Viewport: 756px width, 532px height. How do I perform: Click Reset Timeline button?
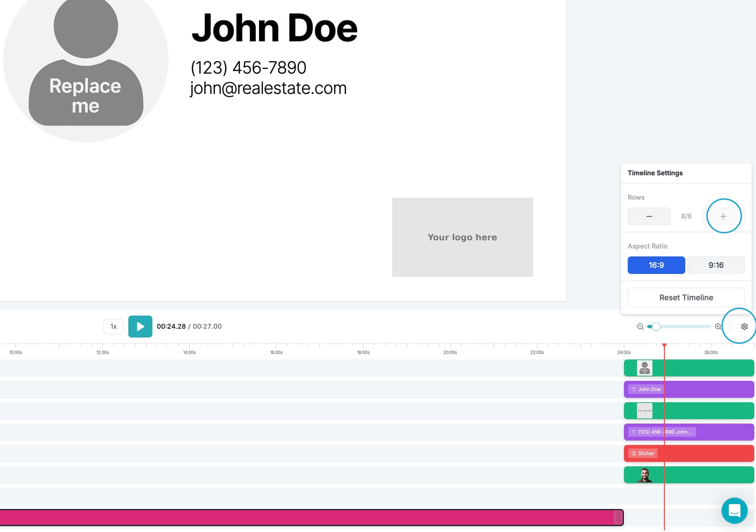pos(686,298)
